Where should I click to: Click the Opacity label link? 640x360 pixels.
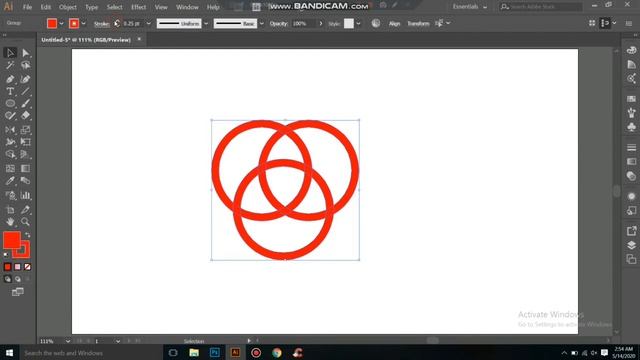click(x=279, y=24)
